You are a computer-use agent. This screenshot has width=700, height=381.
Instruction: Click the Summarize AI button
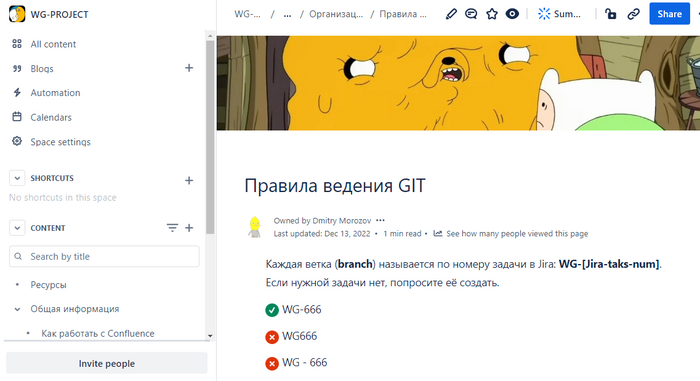pos(560,14)
